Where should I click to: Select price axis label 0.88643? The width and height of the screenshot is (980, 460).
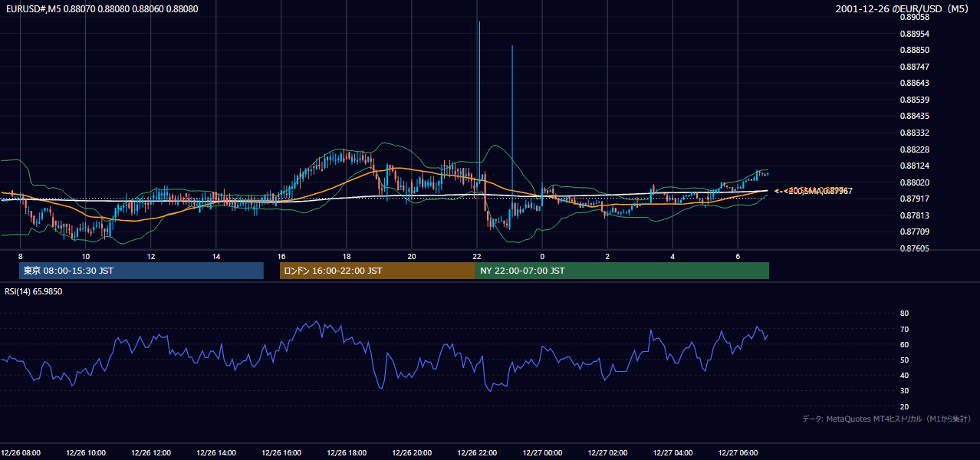(914, 84)
